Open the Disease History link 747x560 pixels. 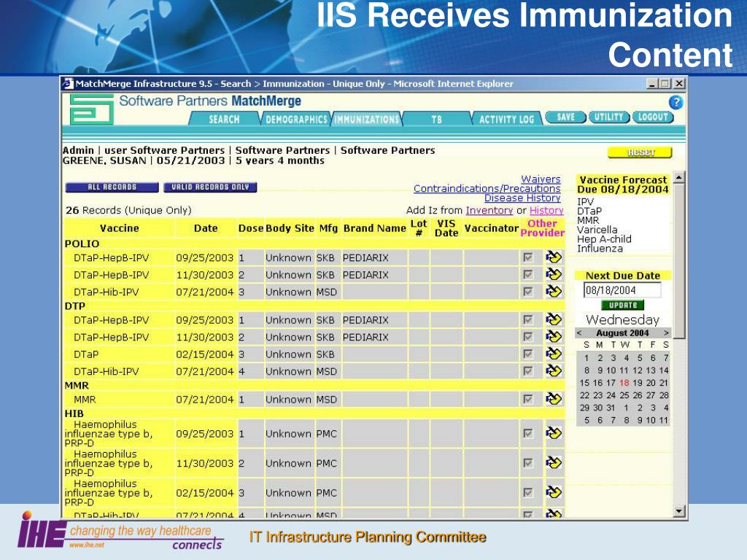click(x=522, y=198)
